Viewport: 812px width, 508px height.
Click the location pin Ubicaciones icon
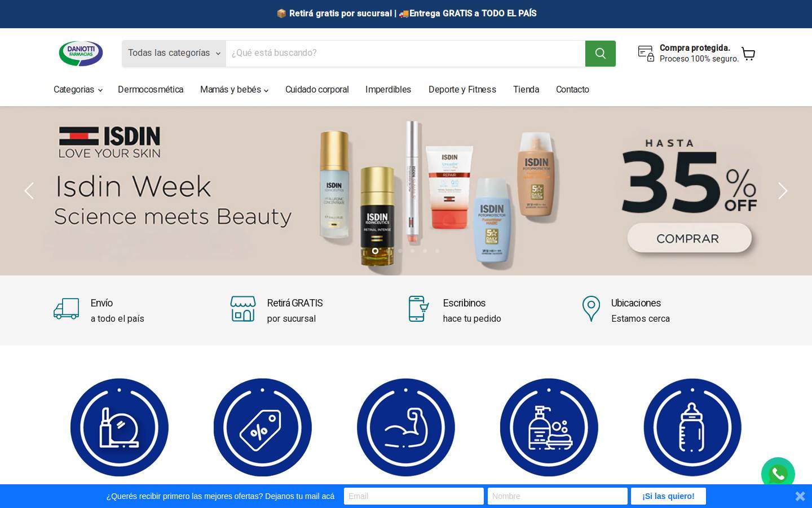[591, 309]
